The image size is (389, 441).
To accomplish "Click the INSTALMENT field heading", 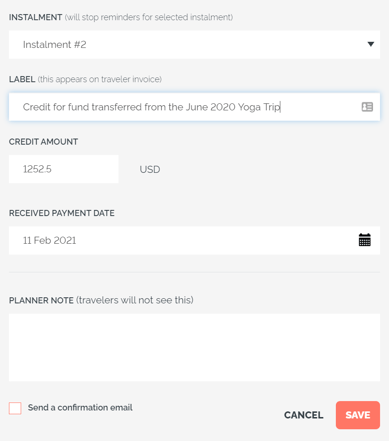I will pyautogui.click(x=35, y=17).
